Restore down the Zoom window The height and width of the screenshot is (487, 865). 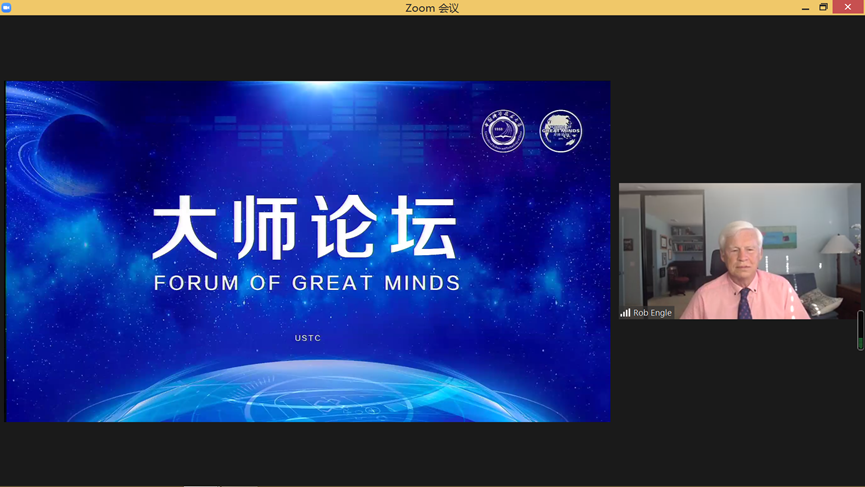tap(824, 8)
